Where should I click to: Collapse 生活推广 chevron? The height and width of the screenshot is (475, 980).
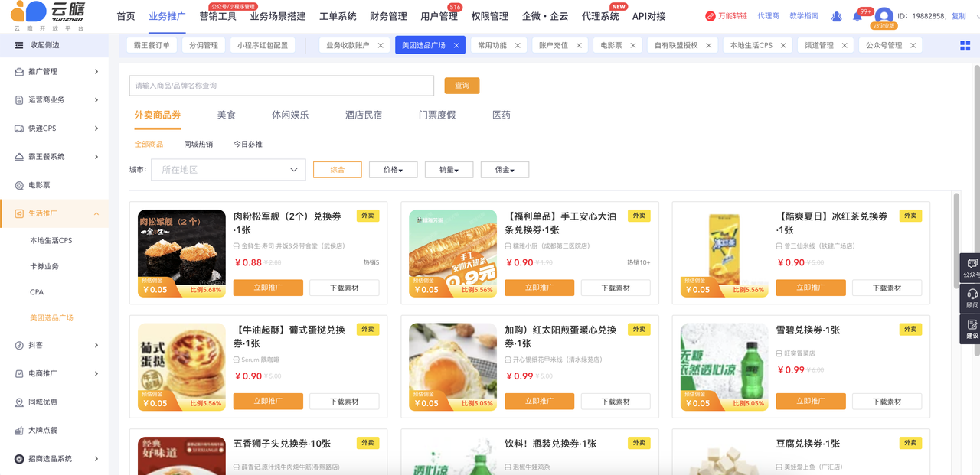tap(96, 213)
